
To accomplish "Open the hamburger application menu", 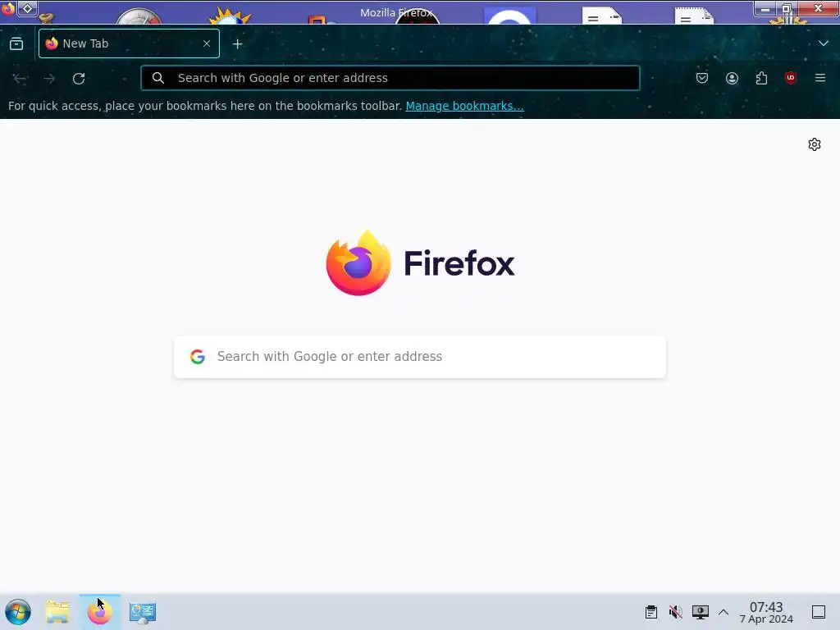I will [820, 78].
